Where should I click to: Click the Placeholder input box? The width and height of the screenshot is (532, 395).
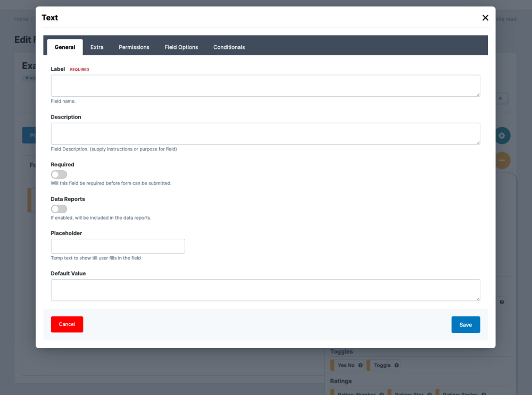coord(118,246)
